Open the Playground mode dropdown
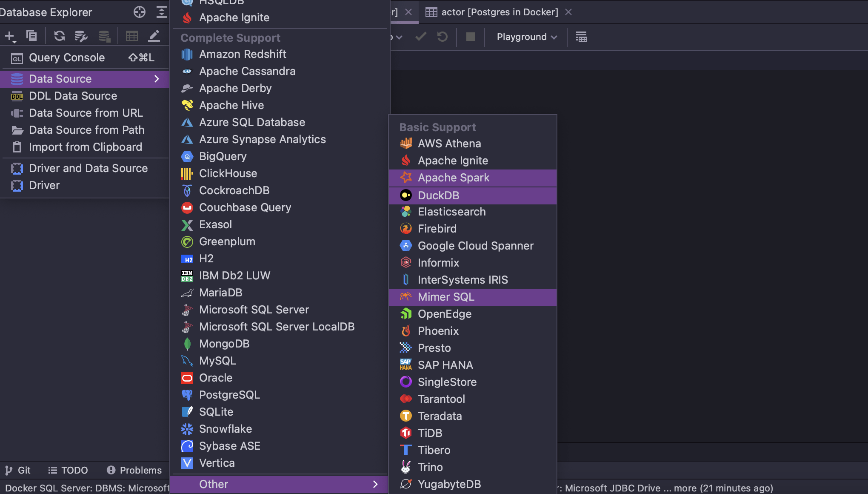Viewport: 868px width, 494px height. coord(527,37)
